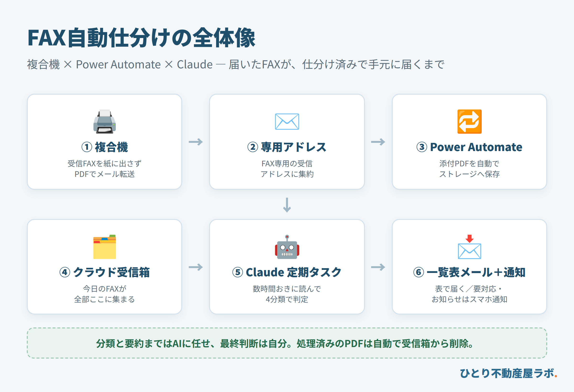The image size is (574, 392).
Task: Click the yellow folder icon above クラウド受信箱
Action: [x=105, y=247]
